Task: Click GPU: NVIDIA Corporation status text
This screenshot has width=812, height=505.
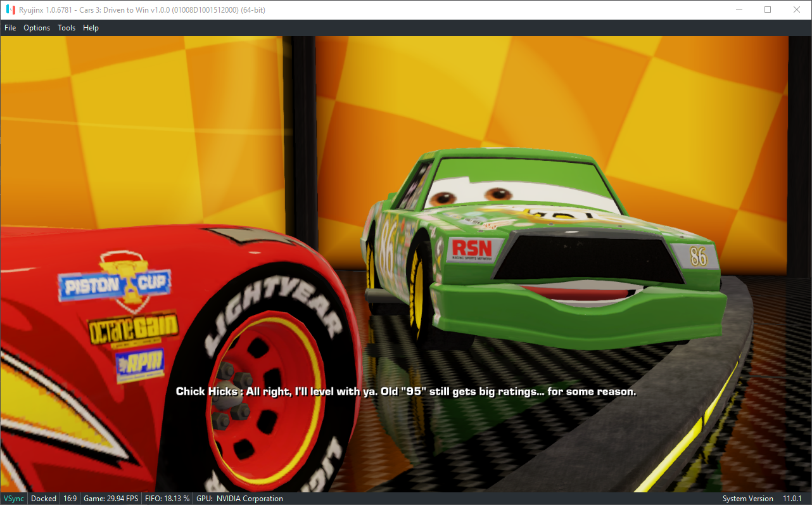Action: 239,499
